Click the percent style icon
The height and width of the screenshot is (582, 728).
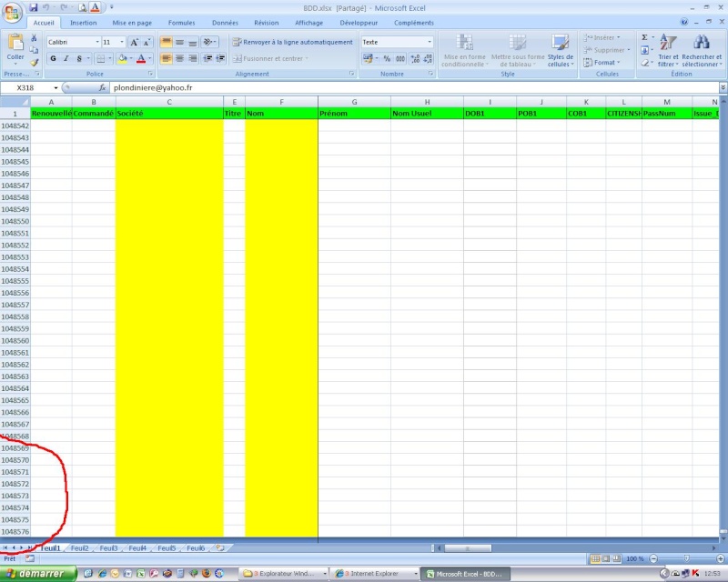(387, 58)
